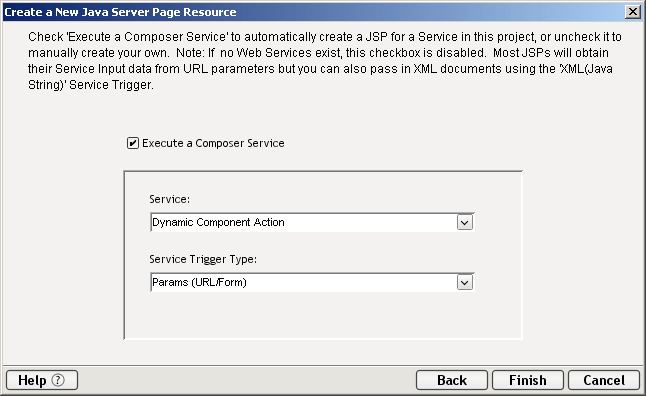Uncheck the Execute a Composer Service checkbox

(x=133, y=143)
